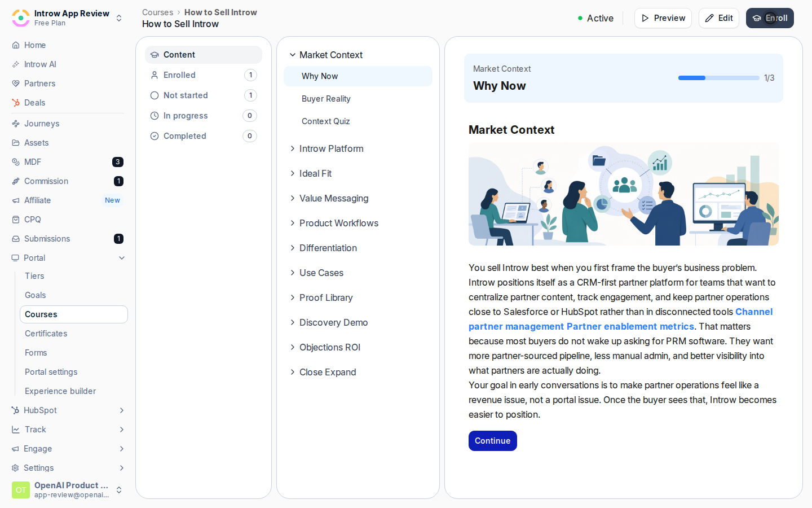The height and width of the screenshot is (508, 812).
Task: Click the Journeys icon in sidebar
Action: [x=16, y=124]
